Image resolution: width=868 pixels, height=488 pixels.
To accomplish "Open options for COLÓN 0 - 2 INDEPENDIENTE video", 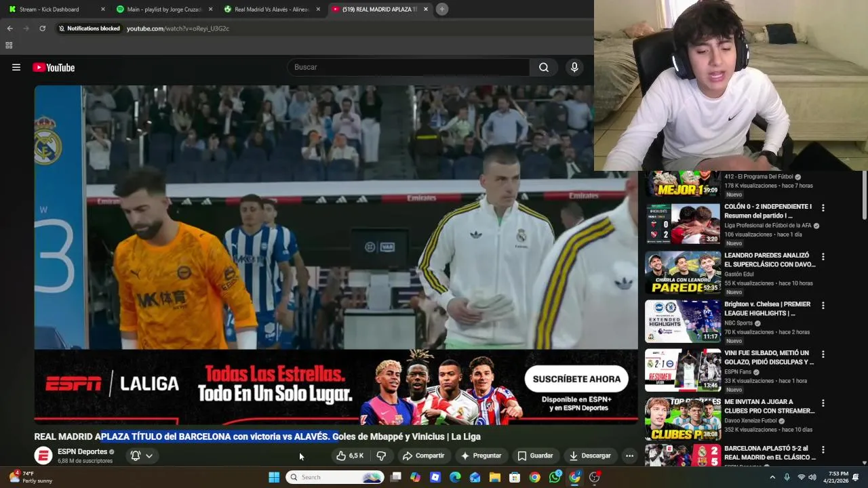I will (823, 208).
